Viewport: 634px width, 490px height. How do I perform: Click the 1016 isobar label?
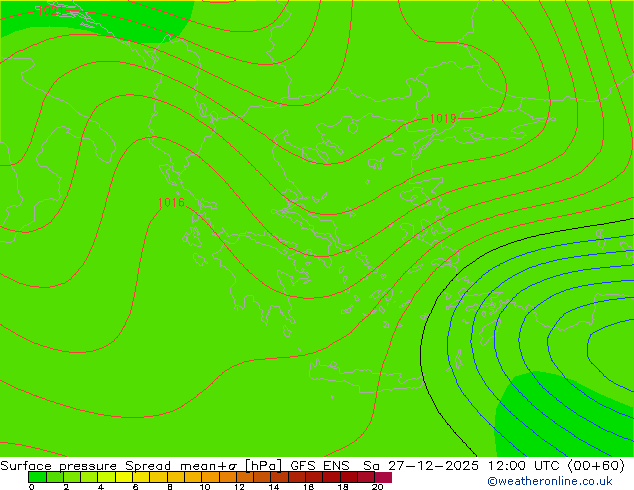[x=171, y=202]
